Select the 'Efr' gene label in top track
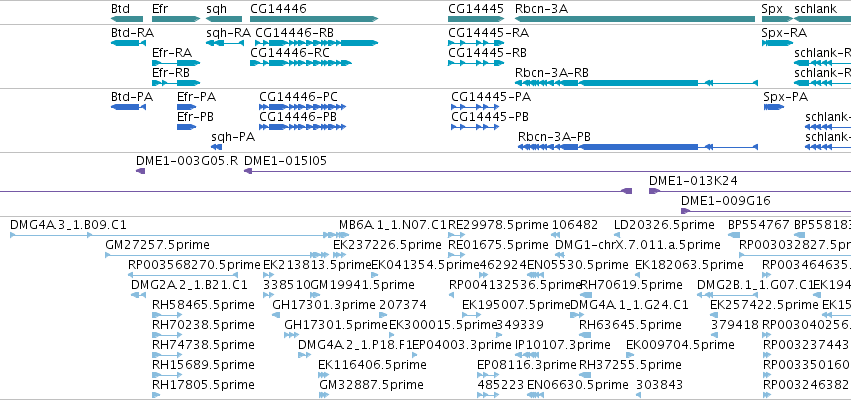 pos(160,9)
